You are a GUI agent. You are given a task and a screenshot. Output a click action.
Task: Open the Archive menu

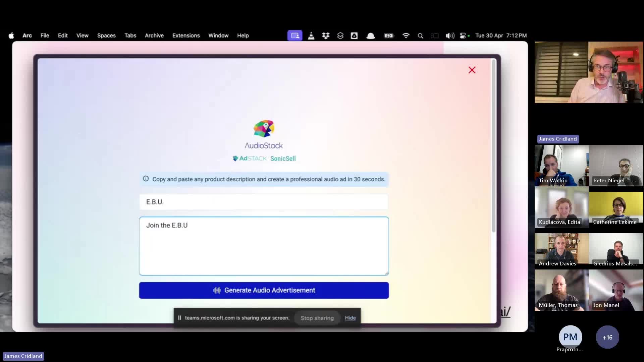[x=154, y=36]
